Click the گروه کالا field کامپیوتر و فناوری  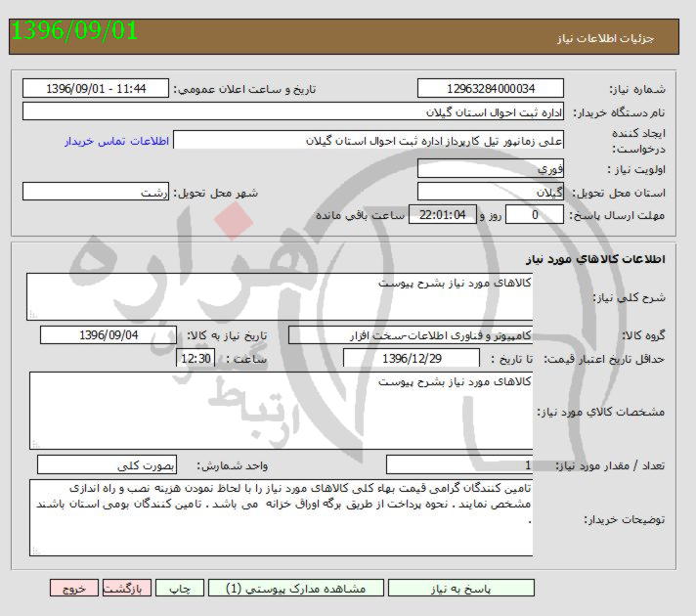411,335
